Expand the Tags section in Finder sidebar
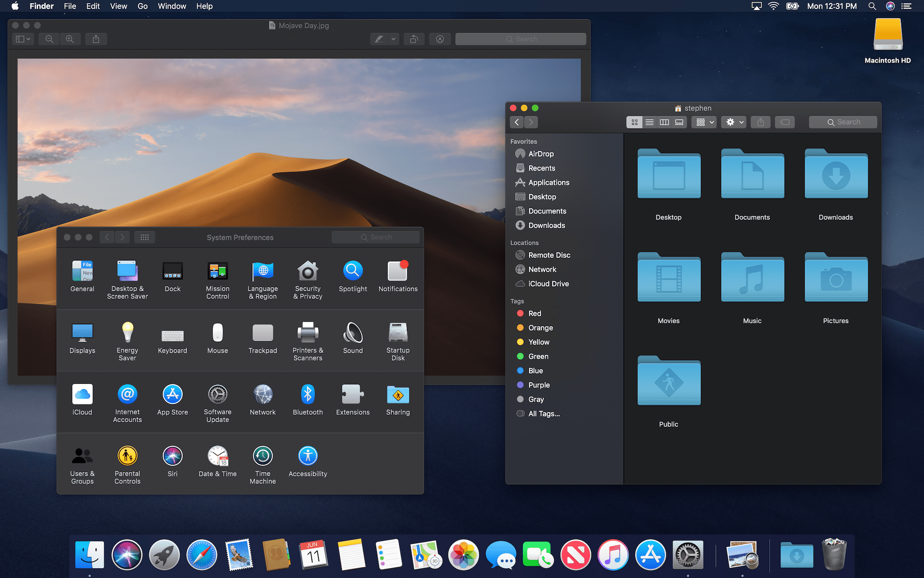 pyautogui.click(x=517, y=301)
